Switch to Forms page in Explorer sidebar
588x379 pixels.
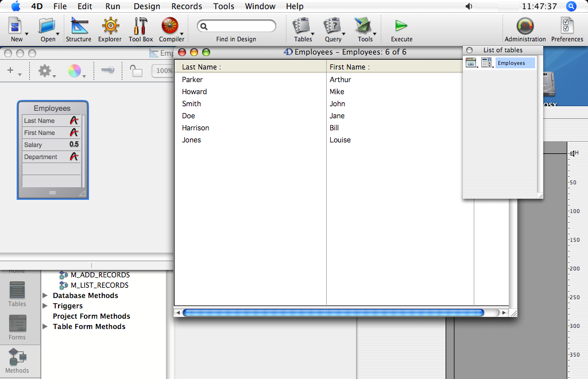(17, 327)
